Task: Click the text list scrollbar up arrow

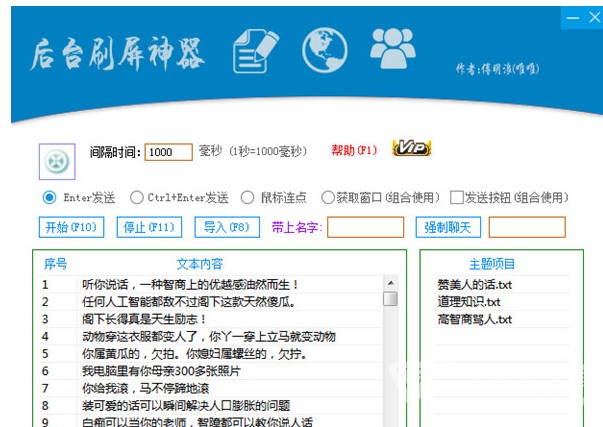Action: point(390,283)
